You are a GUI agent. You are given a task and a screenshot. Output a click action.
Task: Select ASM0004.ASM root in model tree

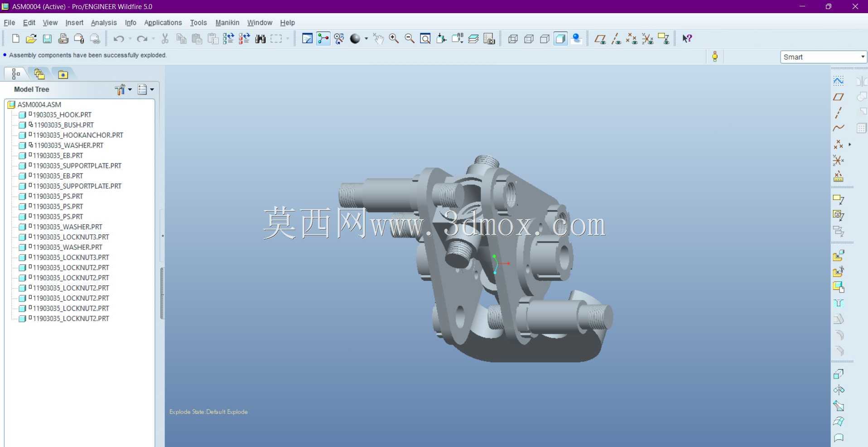click(34, 105)
